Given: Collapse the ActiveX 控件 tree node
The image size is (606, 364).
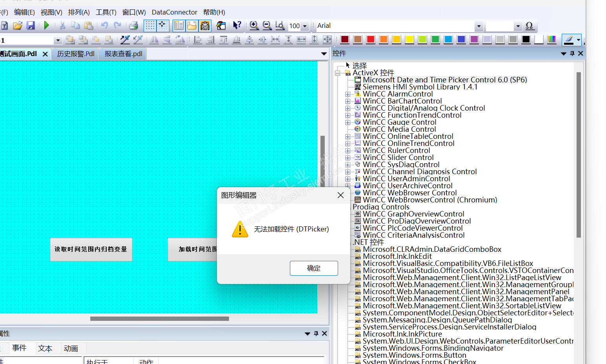Looking at the screenshot, I should 338,73.
